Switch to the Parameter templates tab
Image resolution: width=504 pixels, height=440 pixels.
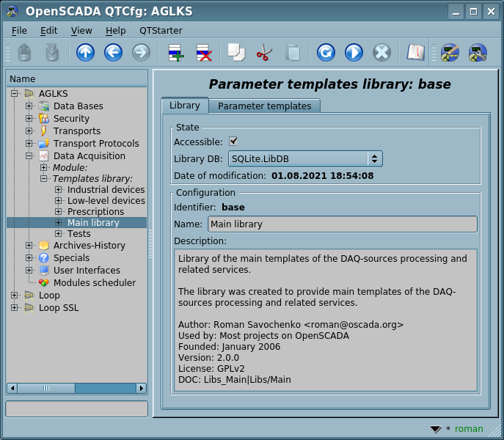click(x=265, y=106)
